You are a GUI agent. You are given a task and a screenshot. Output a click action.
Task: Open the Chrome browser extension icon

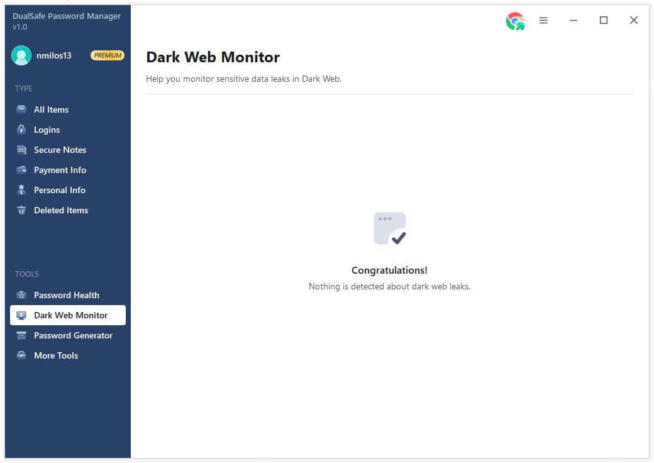pos(515,21)
